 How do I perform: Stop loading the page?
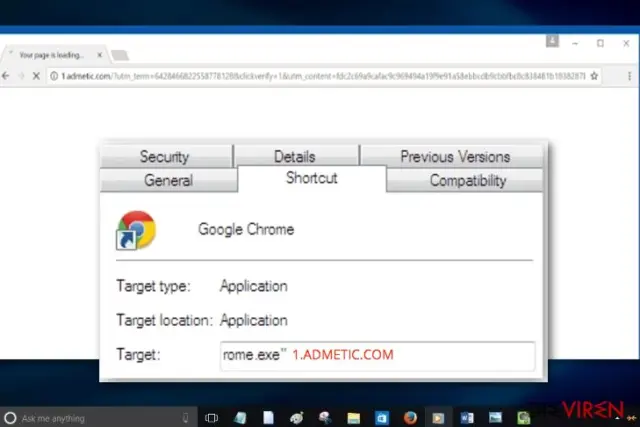click(36, 76)
